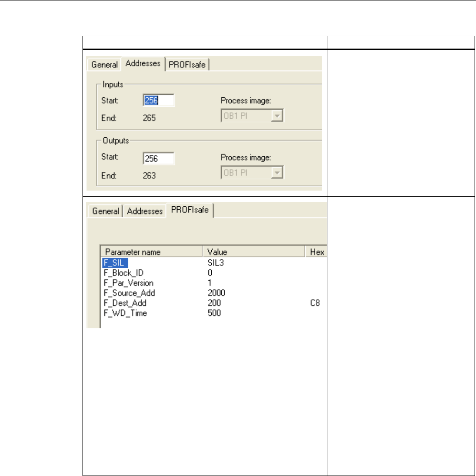
Task: Select PROFIsafe tab in lower dialog
Action: coord(190,210)
